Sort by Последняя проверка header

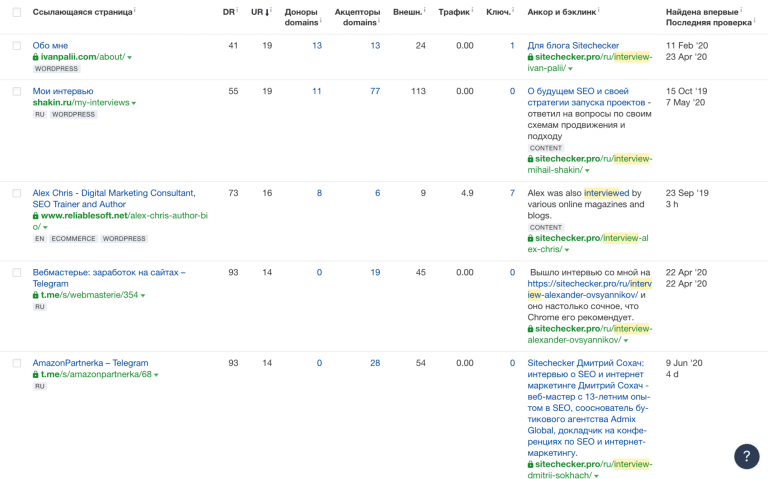pyautogui.click(x=708, y=23)
